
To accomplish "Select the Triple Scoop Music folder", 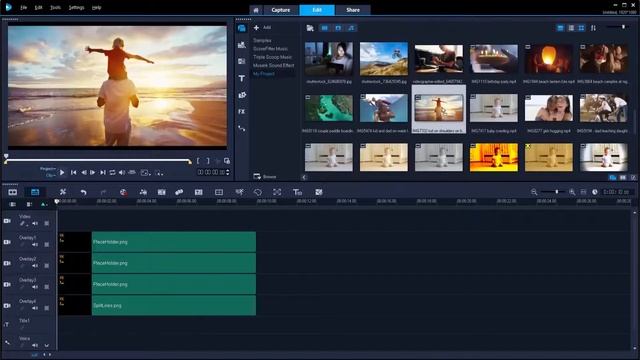I will click(273, 57).
